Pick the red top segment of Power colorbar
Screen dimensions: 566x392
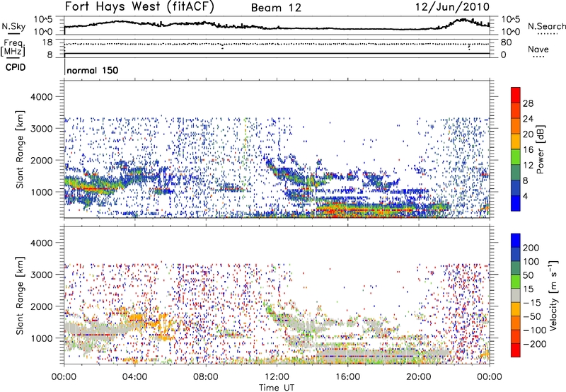pyautogui.click(x=516, y=95)
